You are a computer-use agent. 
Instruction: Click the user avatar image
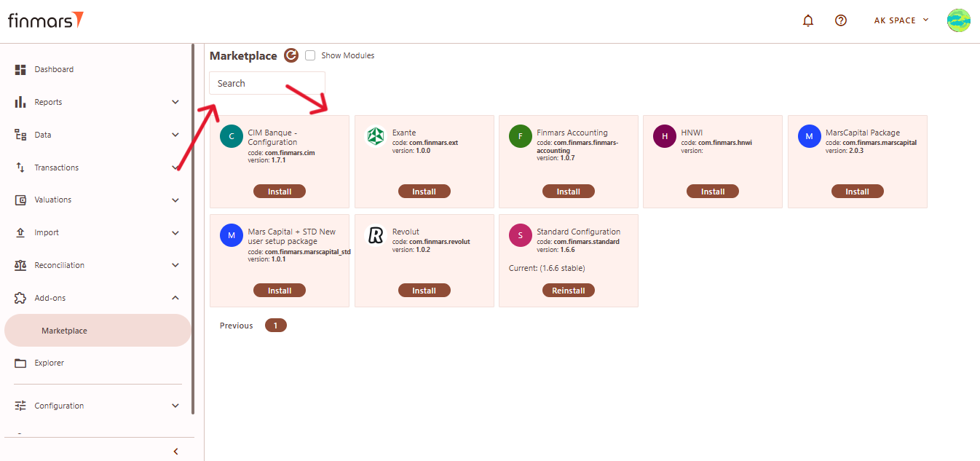pyautogui.click(x=958, y=20)
